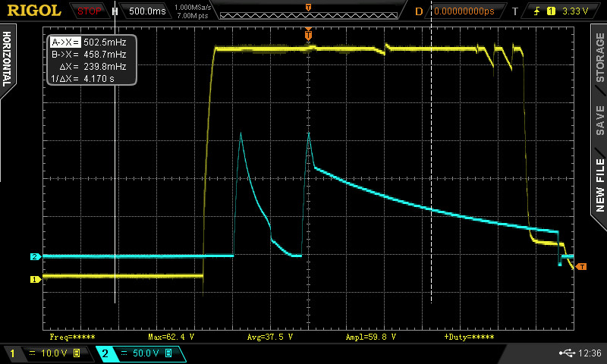The image size is (607, 364).
Task: Click channel 2 scale 50.0 V
Action: 146,353
